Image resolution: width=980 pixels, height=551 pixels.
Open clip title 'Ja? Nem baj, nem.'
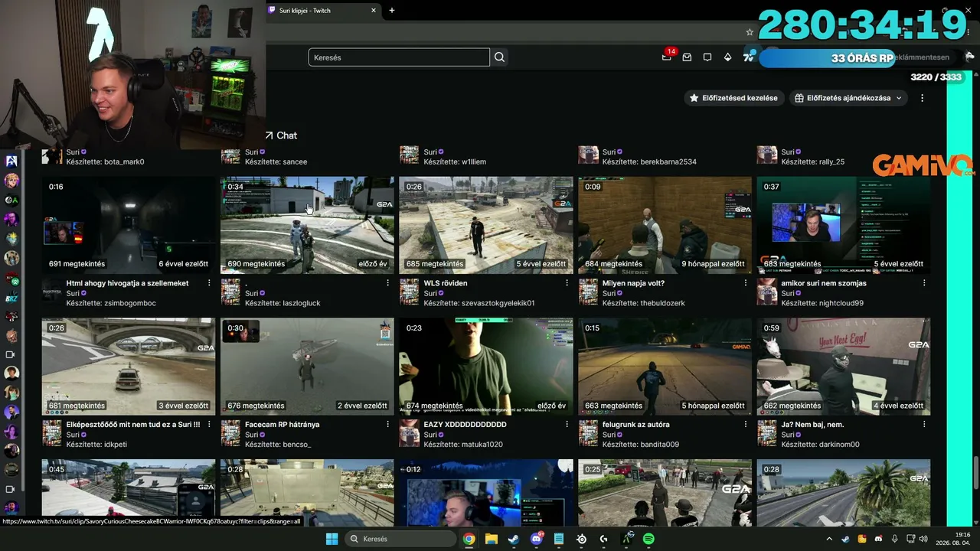coord(812,425)
